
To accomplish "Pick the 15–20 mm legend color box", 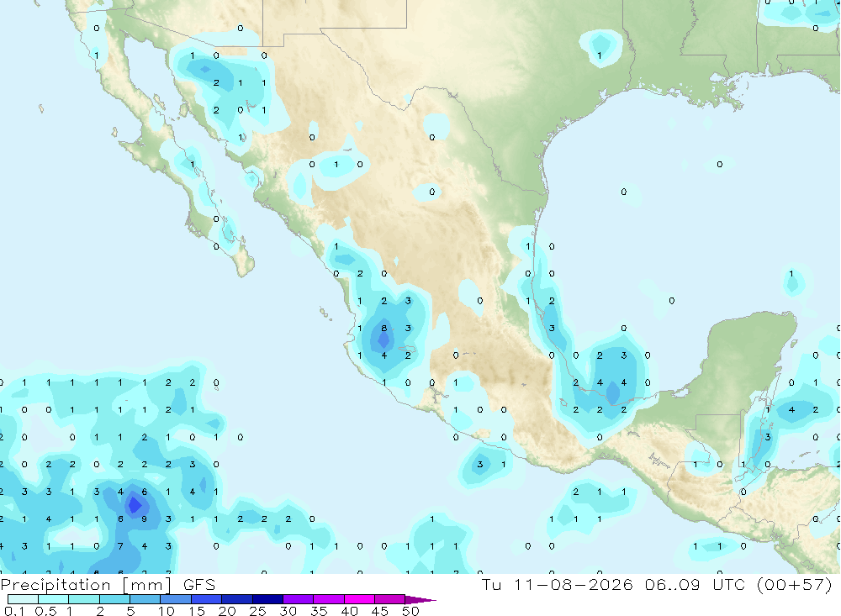I will (x=207, y=599).
